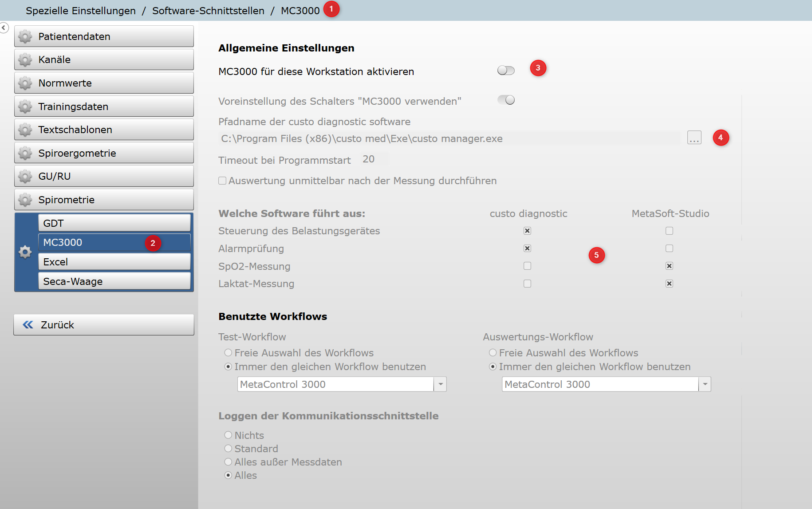The image size is (812, 509).
Task: Open the GU/RU settings
Action: coord(104,176)
